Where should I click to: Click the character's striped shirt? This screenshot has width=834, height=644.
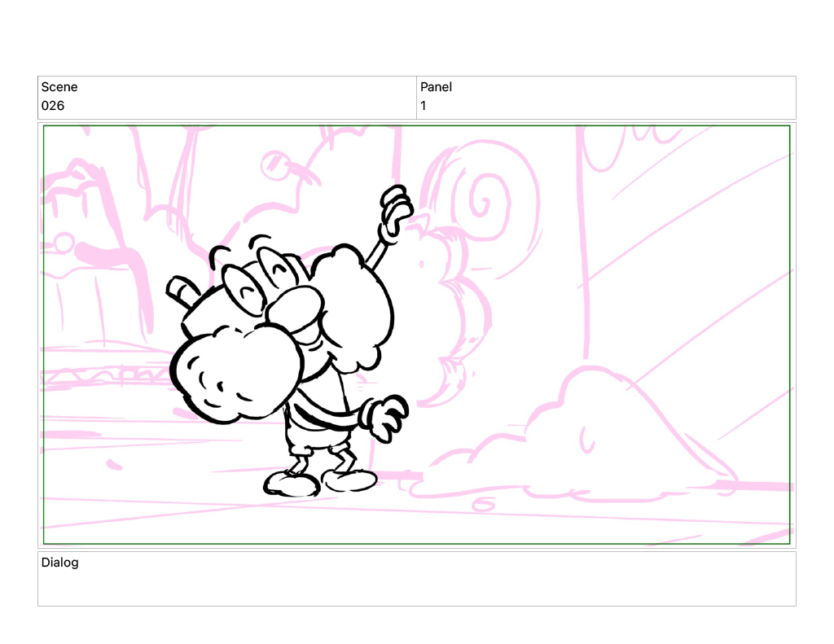(314, 407)
